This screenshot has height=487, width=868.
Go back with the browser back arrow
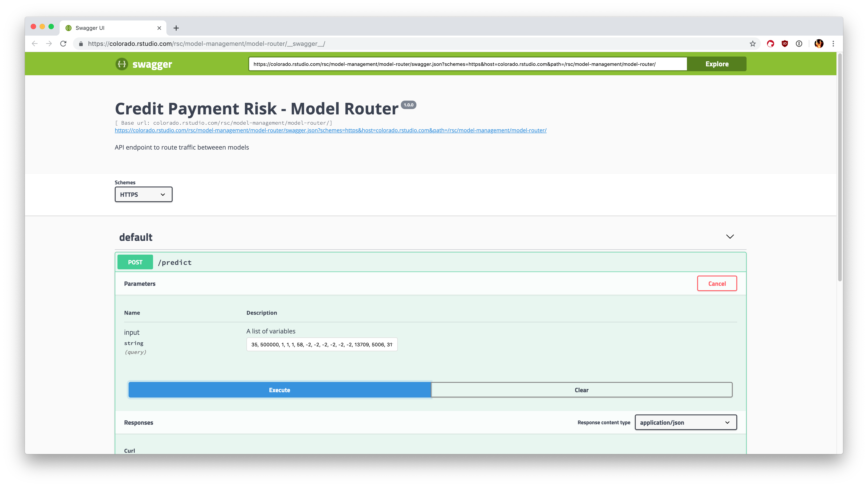pyautogui.click(x=35, y=43)
